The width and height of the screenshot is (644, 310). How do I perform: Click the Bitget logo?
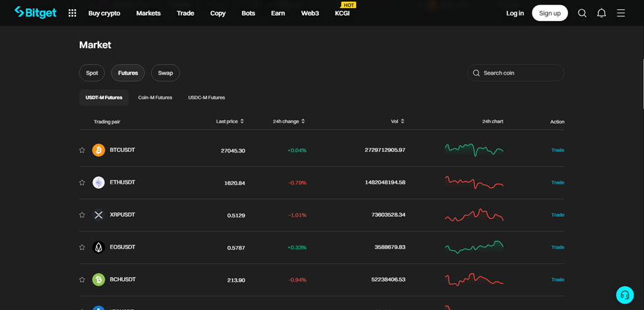click(35, 13)
